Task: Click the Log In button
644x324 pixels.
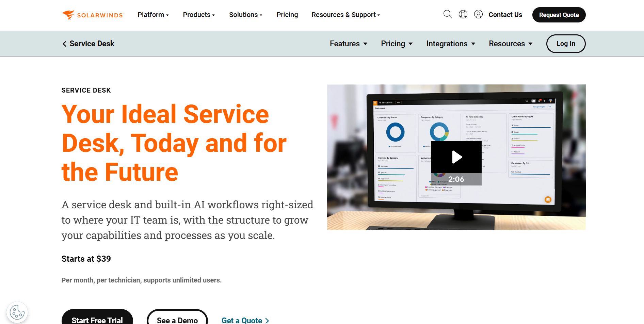Action: click(566, 44)
